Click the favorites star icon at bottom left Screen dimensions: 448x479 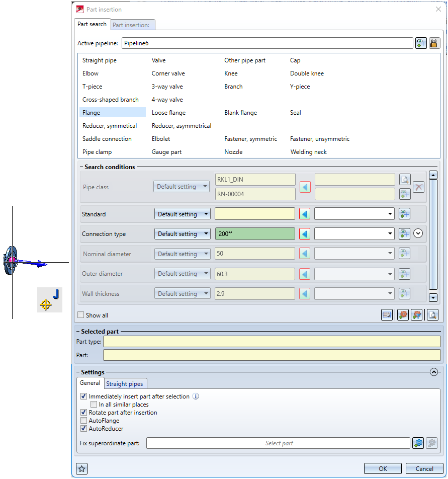click(x=81, y=468)
